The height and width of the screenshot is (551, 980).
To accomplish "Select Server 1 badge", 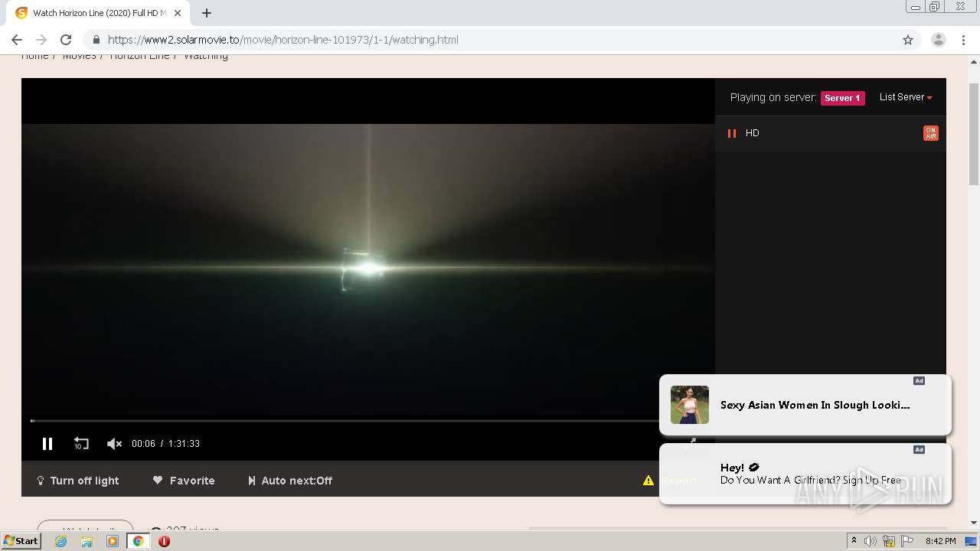I will click(842, 98).
